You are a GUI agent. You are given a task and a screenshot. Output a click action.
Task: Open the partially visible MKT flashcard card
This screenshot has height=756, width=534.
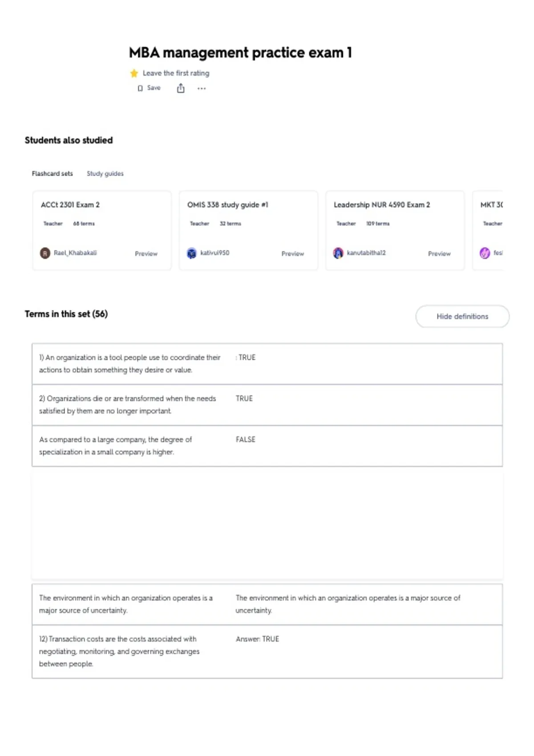click(488, 230)
